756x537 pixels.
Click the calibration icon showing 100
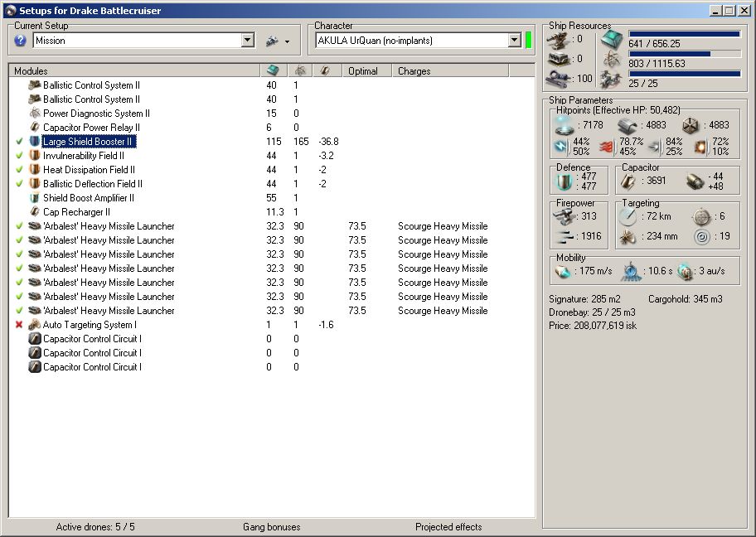[559, 79]
